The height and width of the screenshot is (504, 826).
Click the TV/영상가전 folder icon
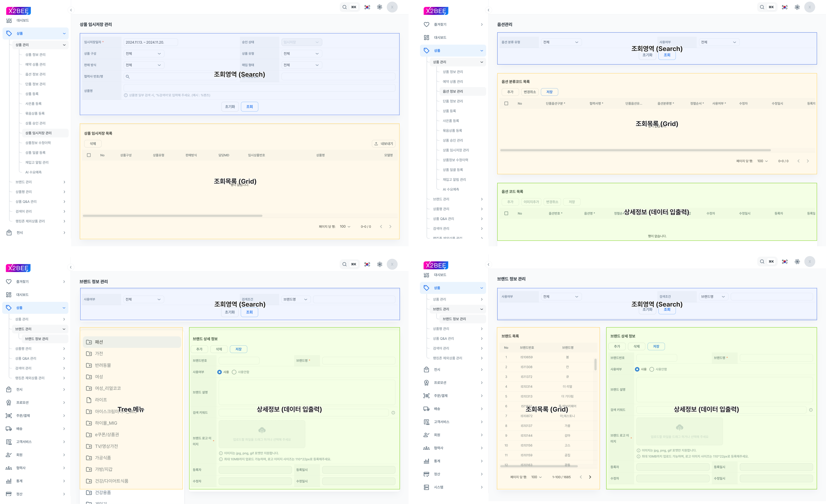pos(89,446)
